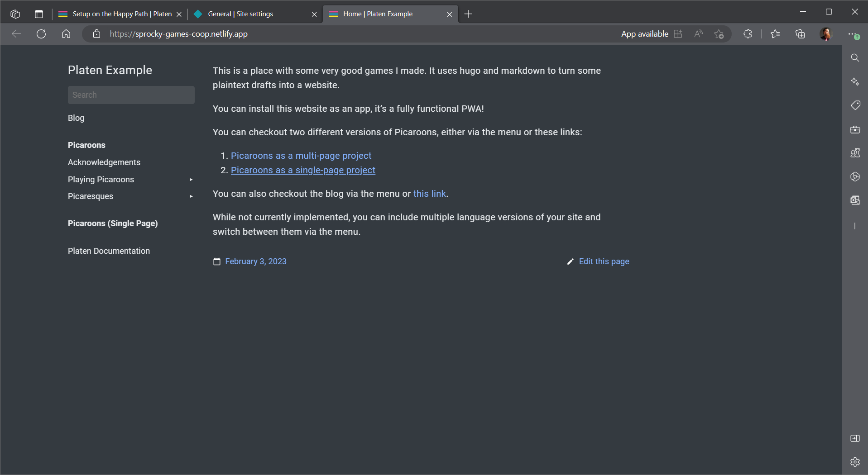Toggle the Edge sidebar hide button

coord(855,438)
